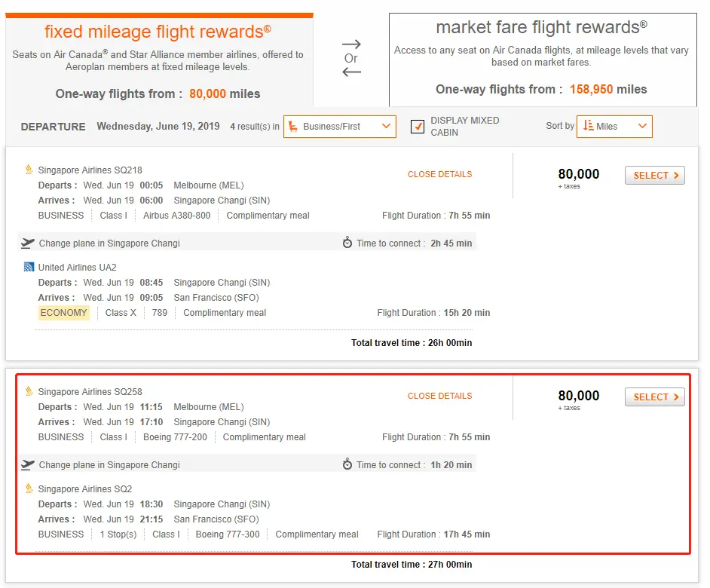
Task: Click the Singapore Airlines logo beside SQ218
Action: click(29, 170)
